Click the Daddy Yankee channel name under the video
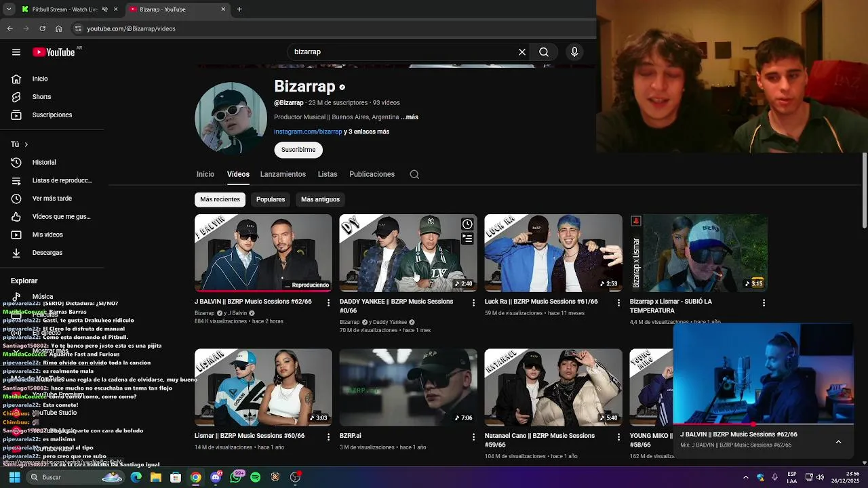Viewport: 868px width, 488px height. tap(390, 322)
